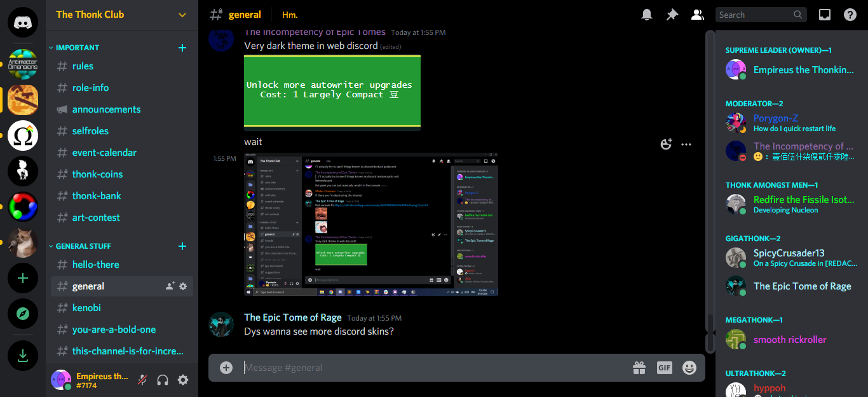The height and width of the screenshot is (397, 868).
Task: Open The Incompetency of... member entry
Action: click(x=792, y=151)
